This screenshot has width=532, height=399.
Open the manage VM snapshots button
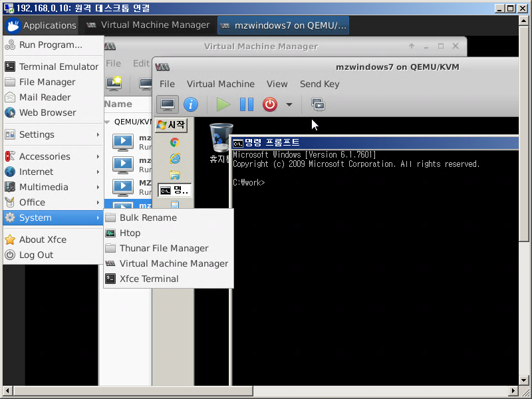click(319, 104)
